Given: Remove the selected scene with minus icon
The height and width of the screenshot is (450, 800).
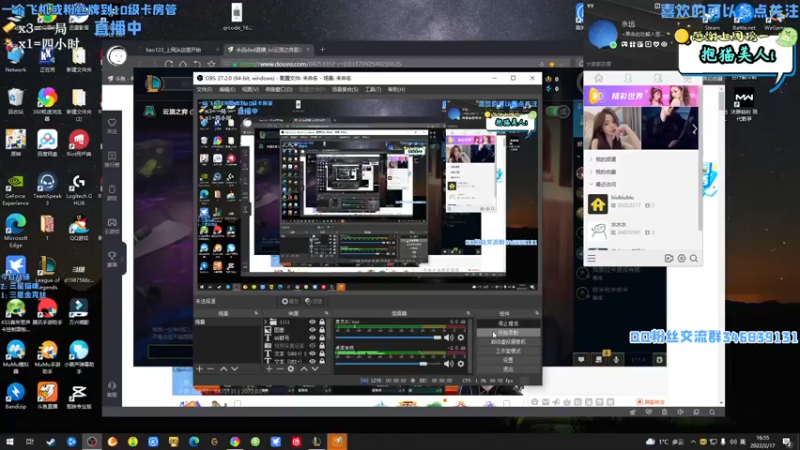Looking at the screenshot, I should pos(210,369).
